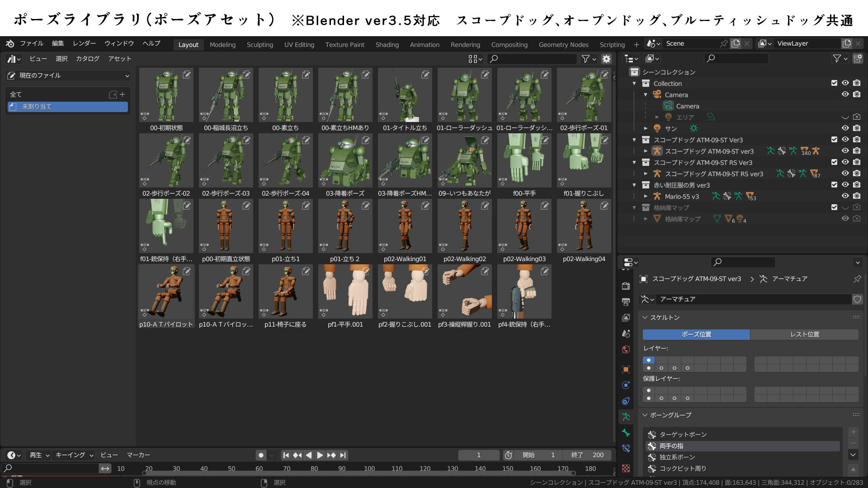Click the レスト位置 button
The width and height of the screenshot is (868, 488).
pyautogui.click(x=804, y=334)
